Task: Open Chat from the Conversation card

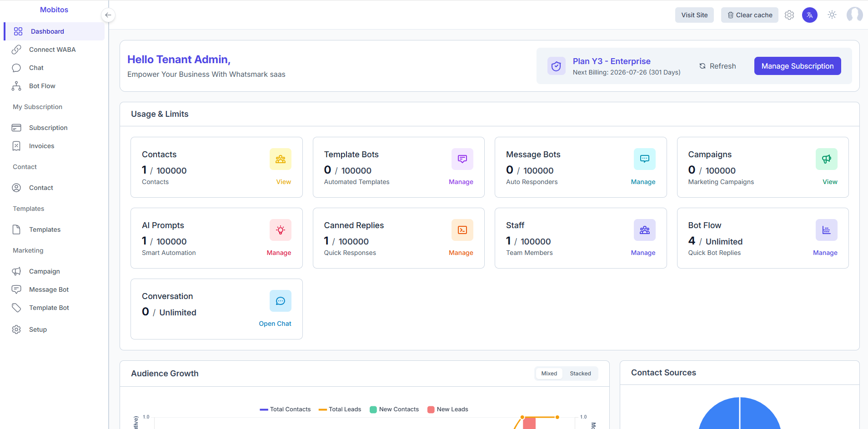Action: pyautogui.click(x=275, y=323)
